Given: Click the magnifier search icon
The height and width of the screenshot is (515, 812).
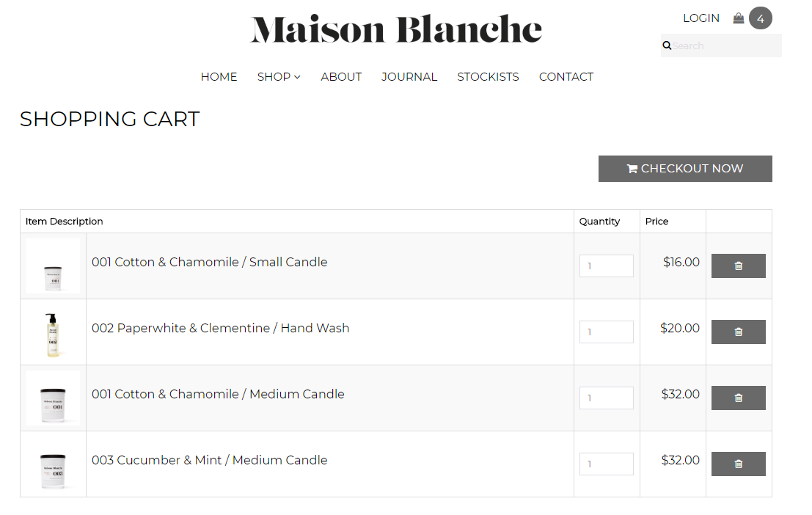Looking at the screenshot, I should [667, 45].
